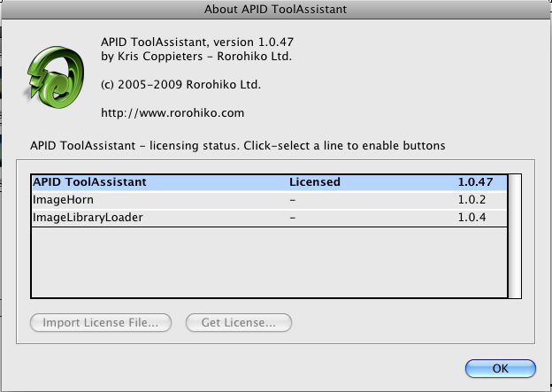552x392 pixels.
Task: Click the licensing status instruction text
Action: click(x=238, y=146)
